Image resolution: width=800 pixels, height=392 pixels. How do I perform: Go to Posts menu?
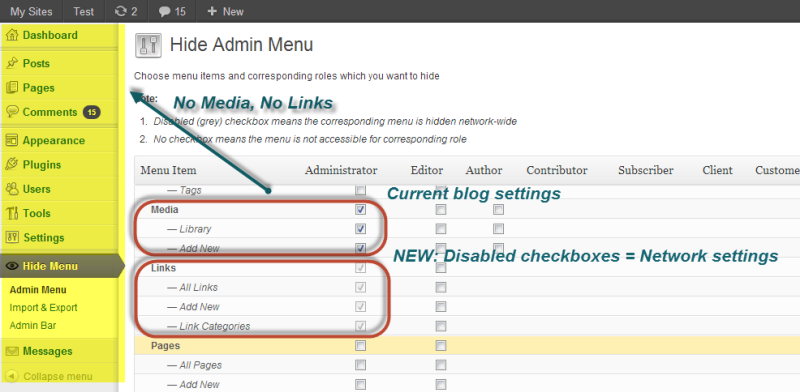pyautogui.click(x=36, y=63)
